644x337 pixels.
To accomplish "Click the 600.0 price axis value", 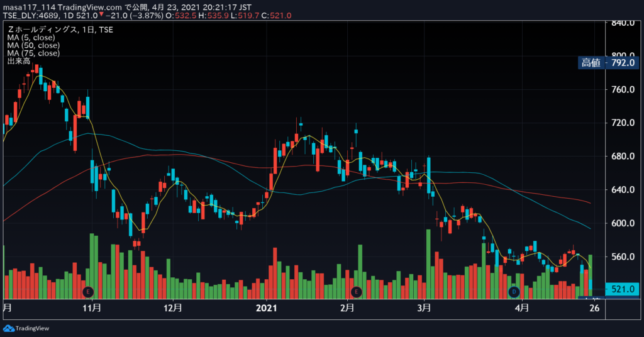I will tap(623, 223).
